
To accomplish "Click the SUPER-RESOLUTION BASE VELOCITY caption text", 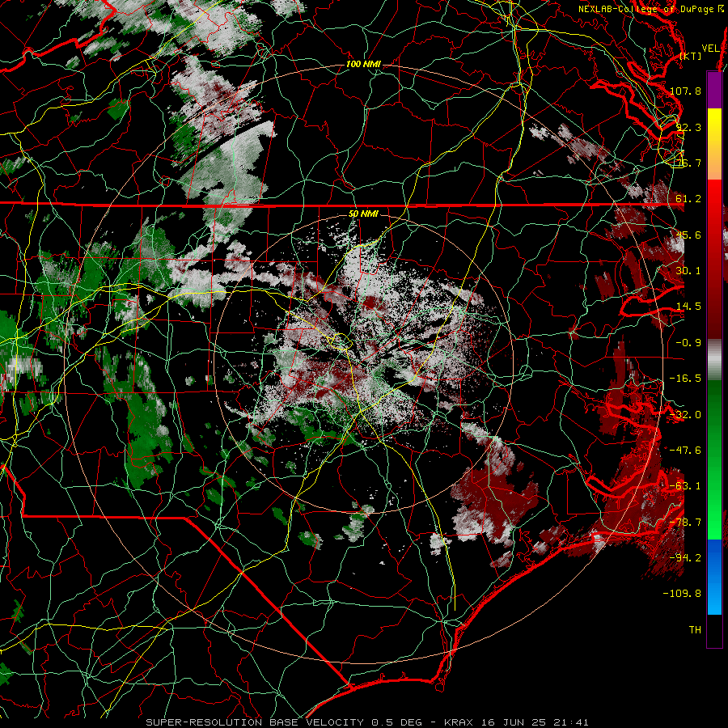I will point(255,722).
